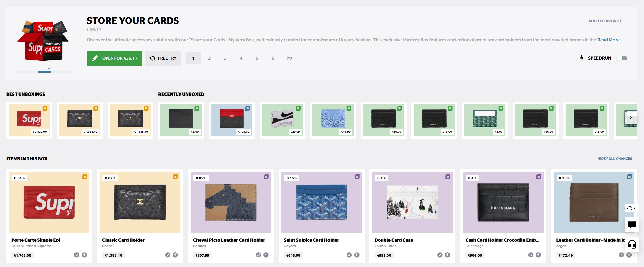Viewport: 644px width, 267px height.
Task: Select box quantity 4
Action: (241, 58)
